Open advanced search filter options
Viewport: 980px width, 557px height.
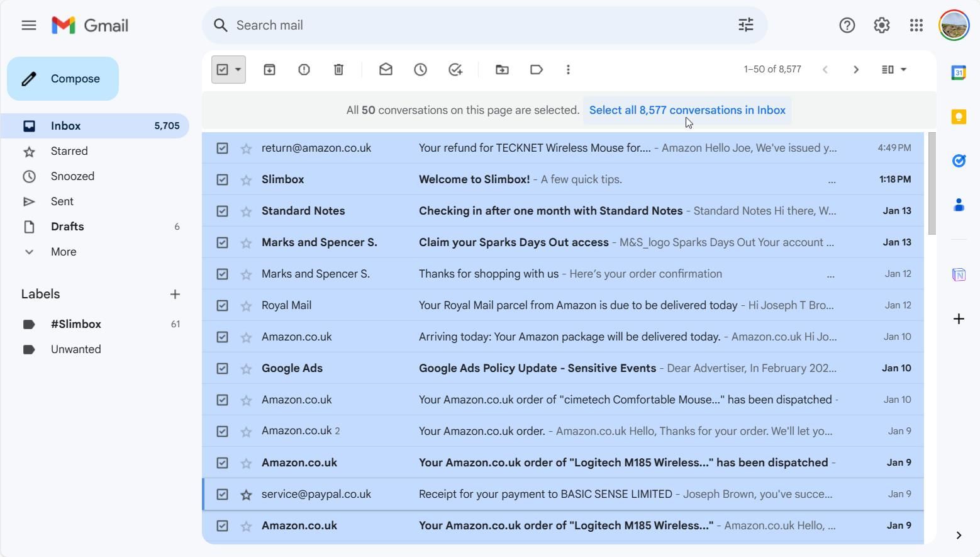(x=745, y=25)
